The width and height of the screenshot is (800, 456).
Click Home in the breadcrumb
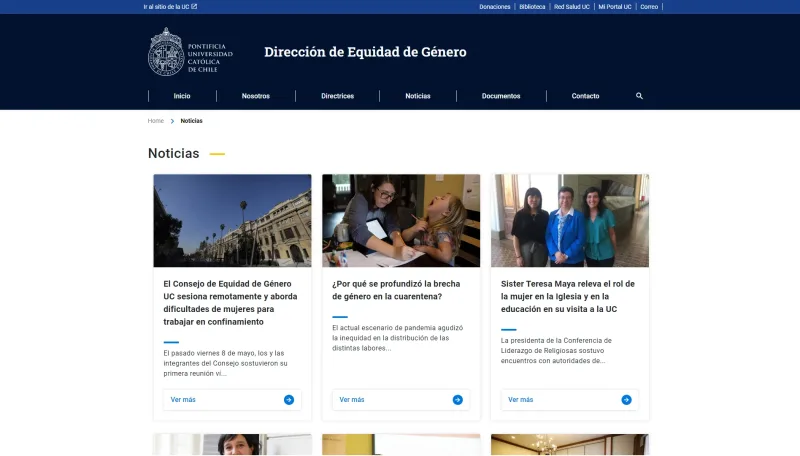[x=156, y=121]
